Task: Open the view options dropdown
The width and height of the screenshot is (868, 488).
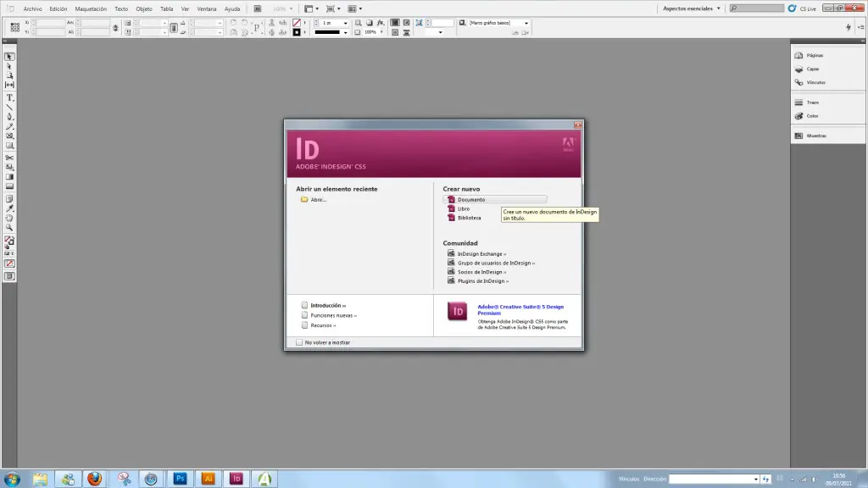Action: [312, 8]
